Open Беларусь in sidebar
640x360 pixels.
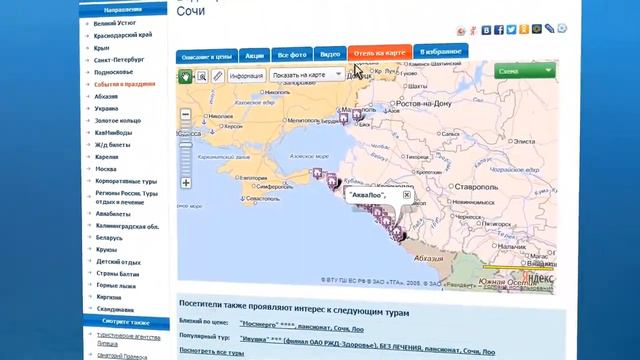(x=109, y=238)
